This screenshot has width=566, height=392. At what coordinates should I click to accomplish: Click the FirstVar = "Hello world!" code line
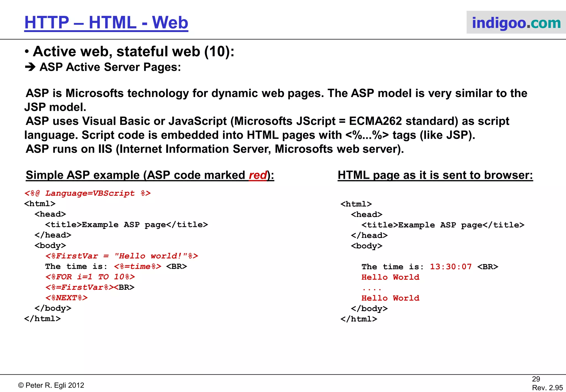pos(122,256)
